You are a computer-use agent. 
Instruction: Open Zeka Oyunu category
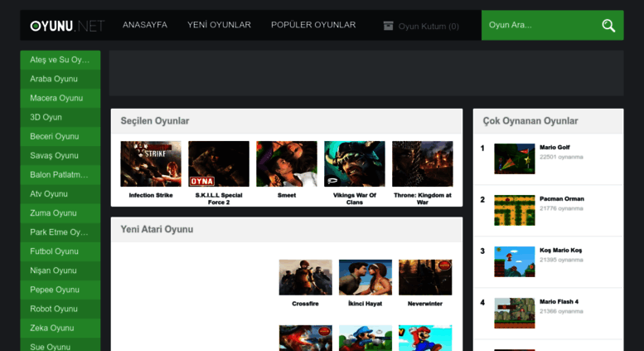[61, 329]
